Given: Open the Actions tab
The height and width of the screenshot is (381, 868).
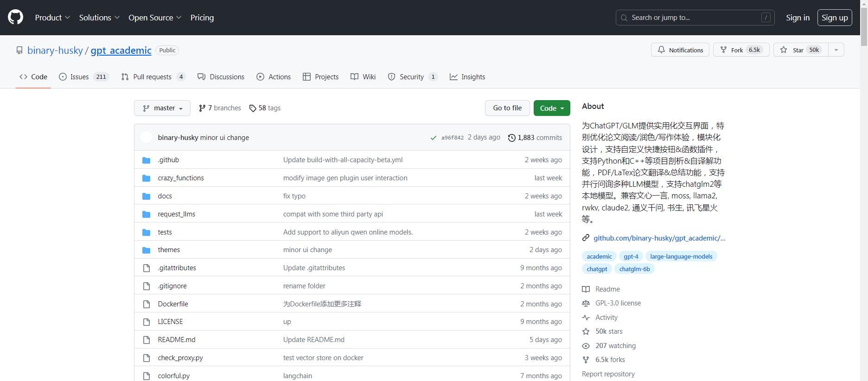Looking at the screenshot, I should click(274, 77).
